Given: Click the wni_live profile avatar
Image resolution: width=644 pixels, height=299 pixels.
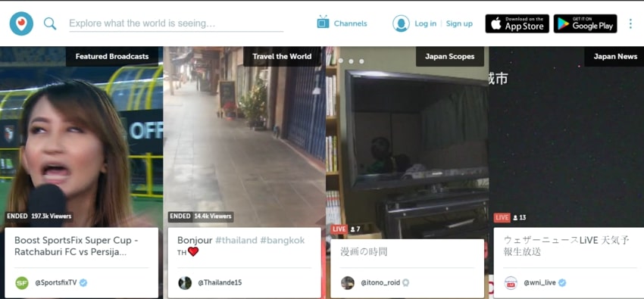Looking at the screenshot, I should [511, 282].
